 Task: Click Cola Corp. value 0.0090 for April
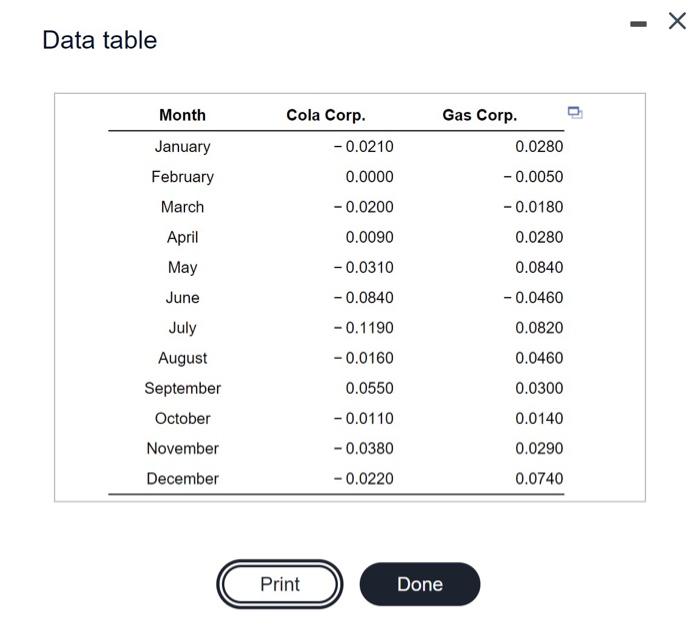[370, 237]
